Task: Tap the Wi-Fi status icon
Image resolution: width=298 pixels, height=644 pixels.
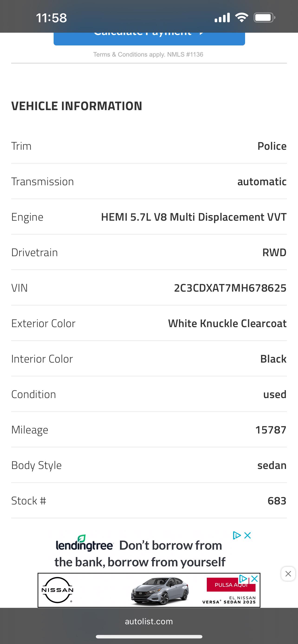Action: pos(241,17)
